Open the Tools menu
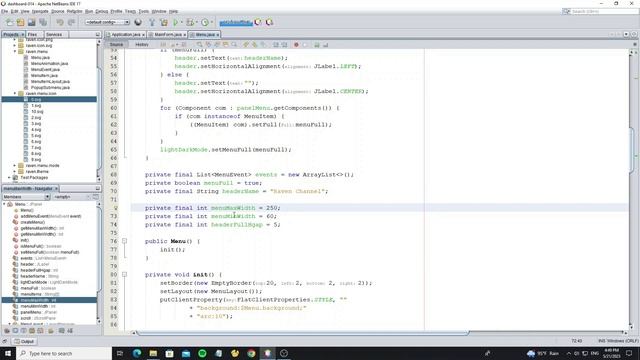The image size is (640, 360). 144,11
